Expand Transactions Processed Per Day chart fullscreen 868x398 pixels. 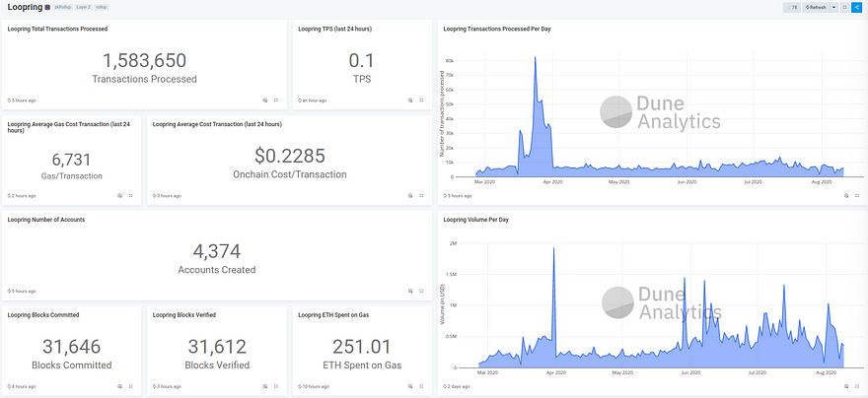pyautogui.click(x=857, y=196)
